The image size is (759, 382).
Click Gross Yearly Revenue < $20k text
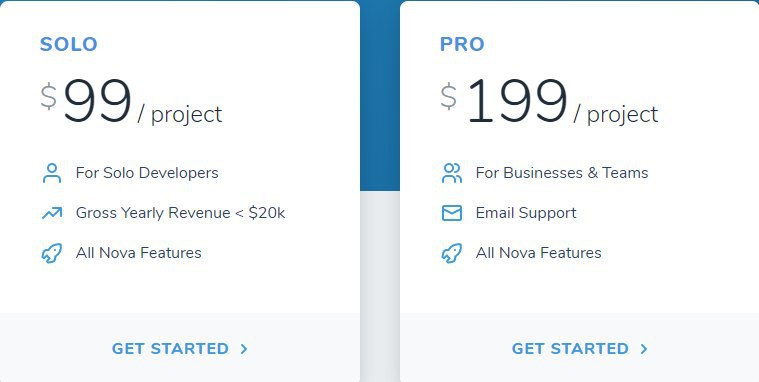[181, 213]
